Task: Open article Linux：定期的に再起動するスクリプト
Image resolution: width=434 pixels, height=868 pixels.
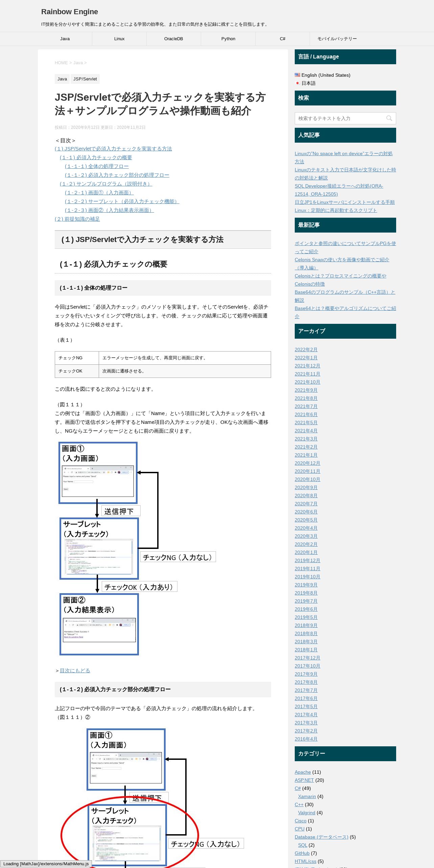Action: pos(336,210)
